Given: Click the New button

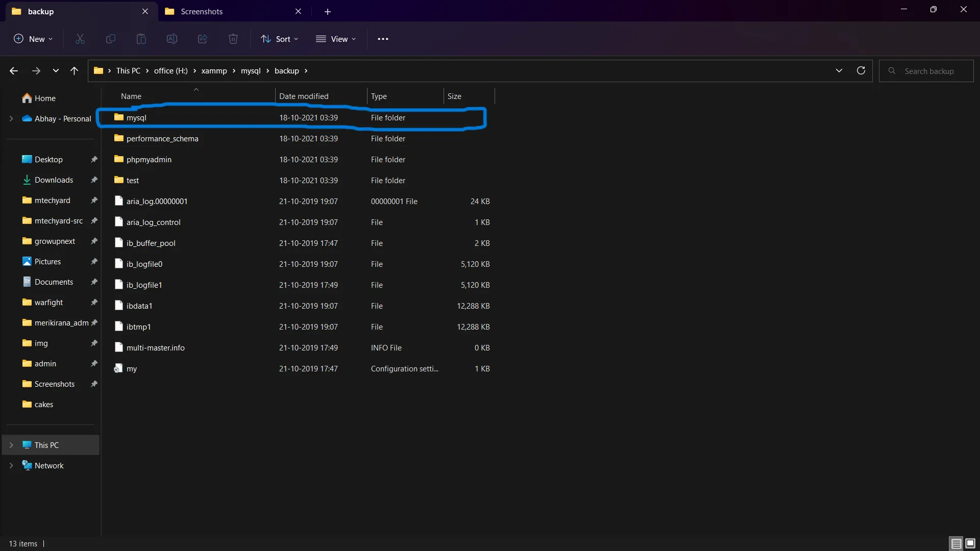Looking at the screenshot, I should [x=33, y=39].
